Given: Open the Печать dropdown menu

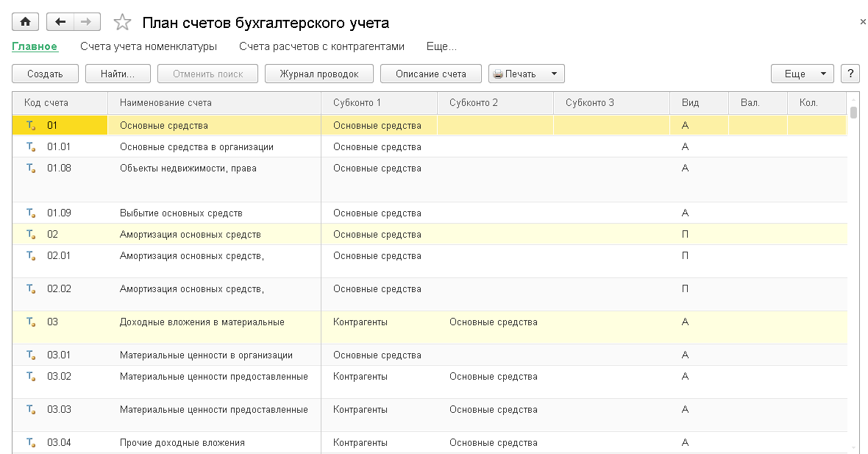Looking at the screenshot, I should click(527, 74).
